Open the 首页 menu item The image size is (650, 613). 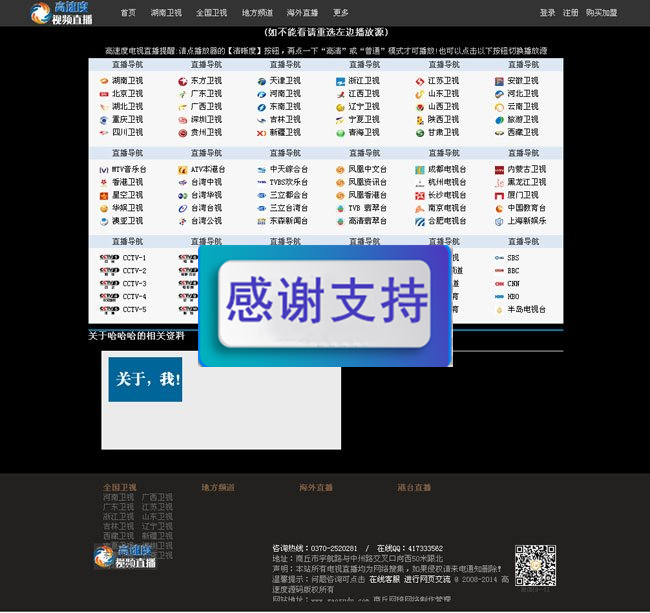[128, 13]
